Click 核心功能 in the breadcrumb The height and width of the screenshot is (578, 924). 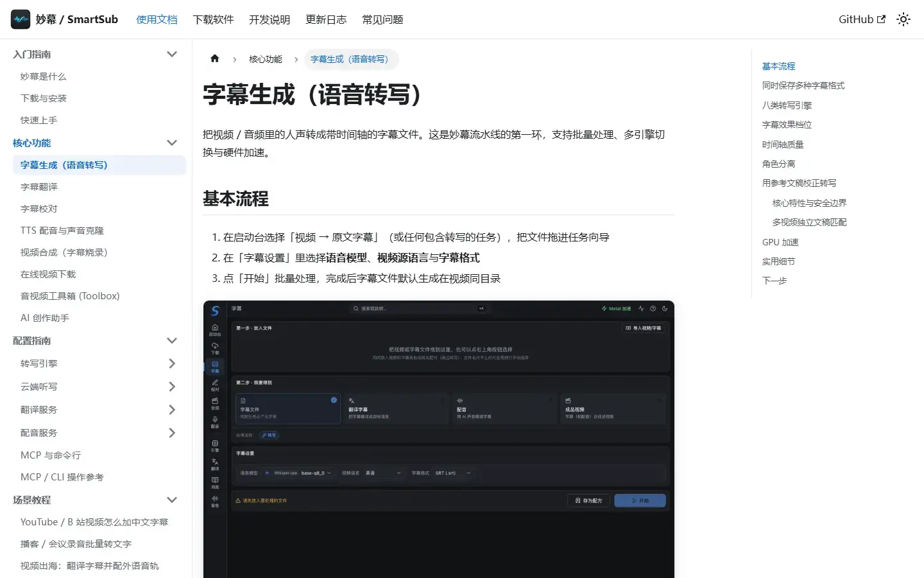tap(266, 59)
